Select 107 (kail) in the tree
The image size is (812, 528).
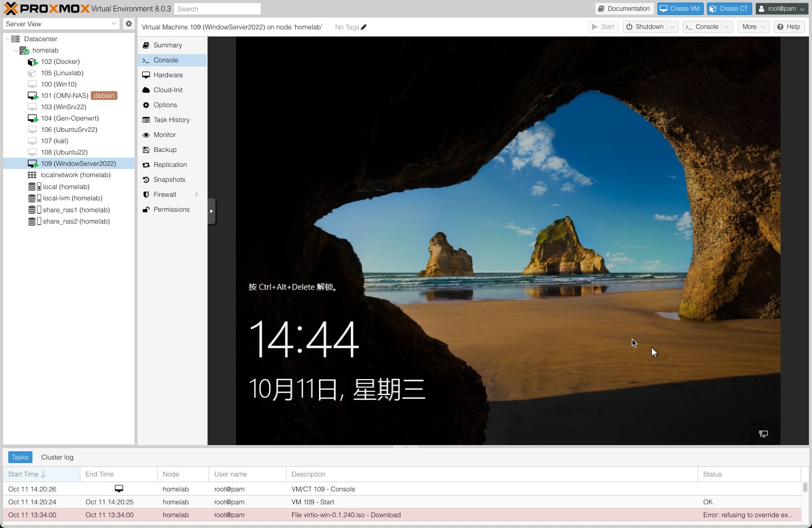coord(69,141)
